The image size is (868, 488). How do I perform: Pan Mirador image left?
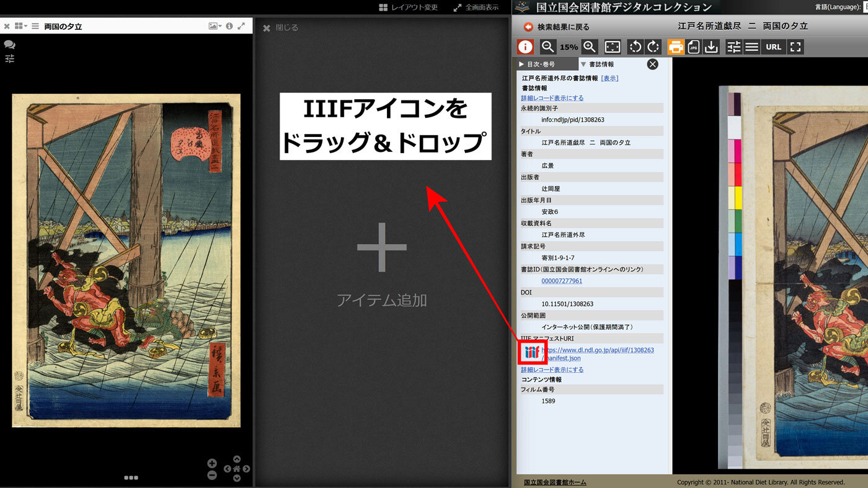click(x=227, y=469)
